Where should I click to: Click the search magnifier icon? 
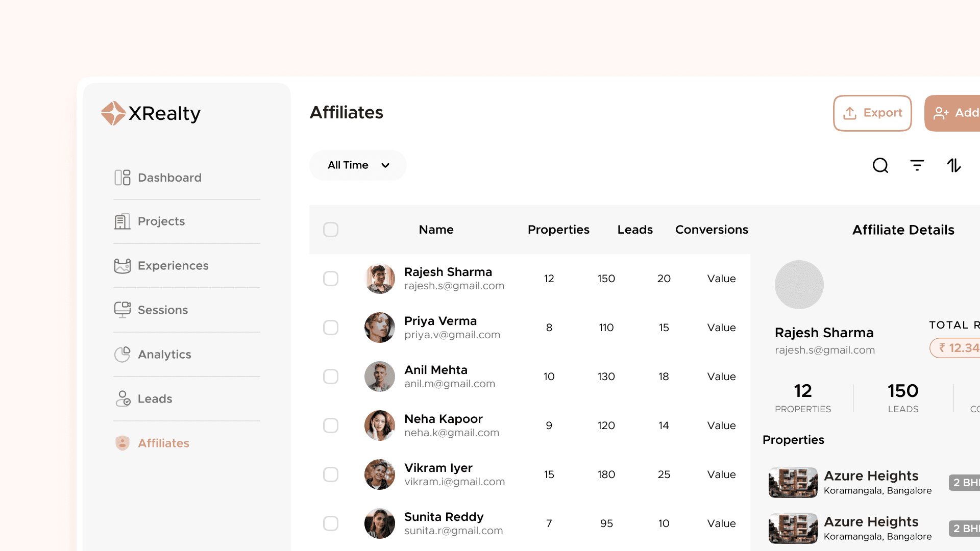click(880, 165)
